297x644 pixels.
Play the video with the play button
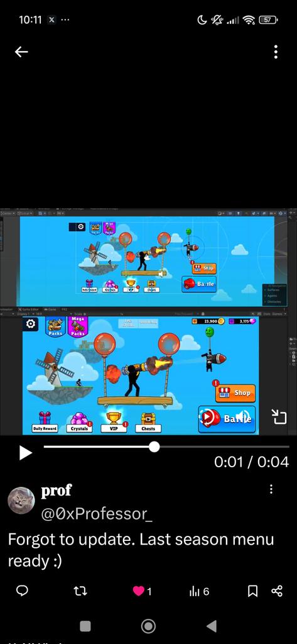pos(26,453)
